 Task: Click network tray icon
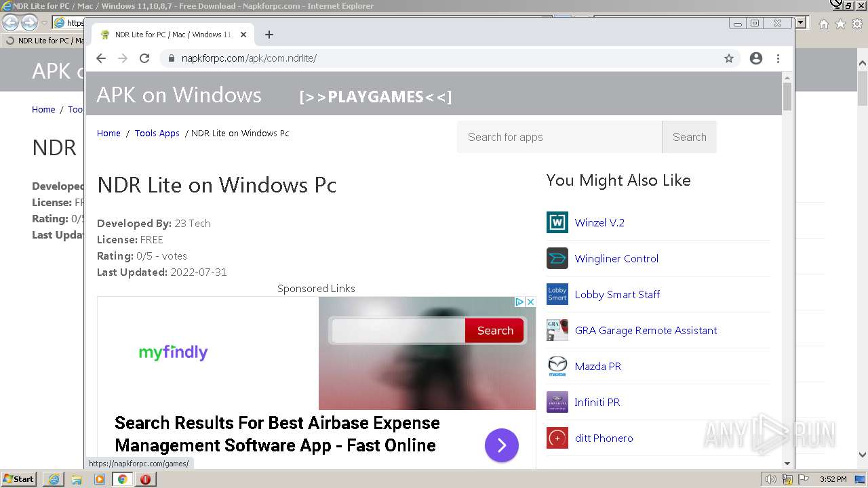(787, 479)
